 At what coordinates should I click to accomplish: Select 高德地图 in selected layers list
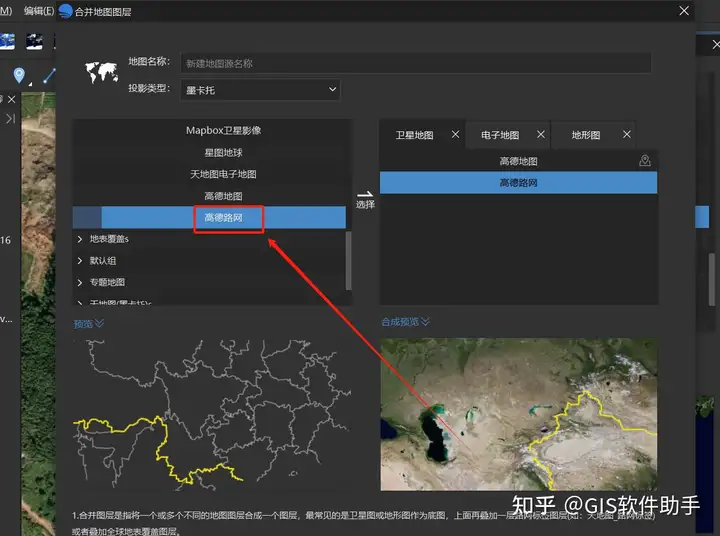tap(518, 161)
